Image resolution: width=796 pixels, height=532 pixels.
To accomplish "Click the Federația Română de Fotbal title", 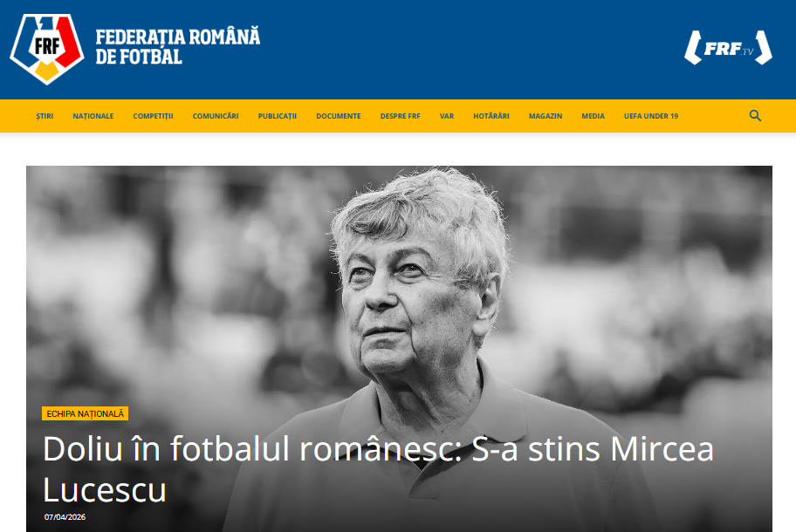I will point(178,46).
